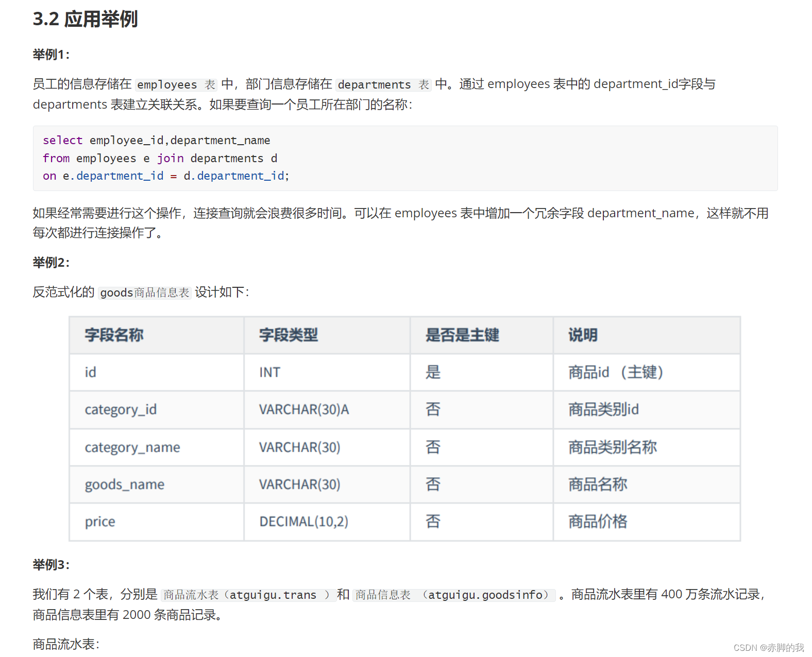Click the inline code 'employees 表'

pos(176,84)
